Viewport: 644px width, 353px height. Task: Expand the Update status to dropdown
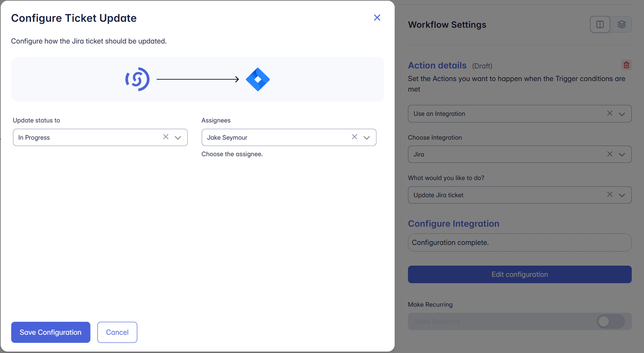click(x=178, y=138)
